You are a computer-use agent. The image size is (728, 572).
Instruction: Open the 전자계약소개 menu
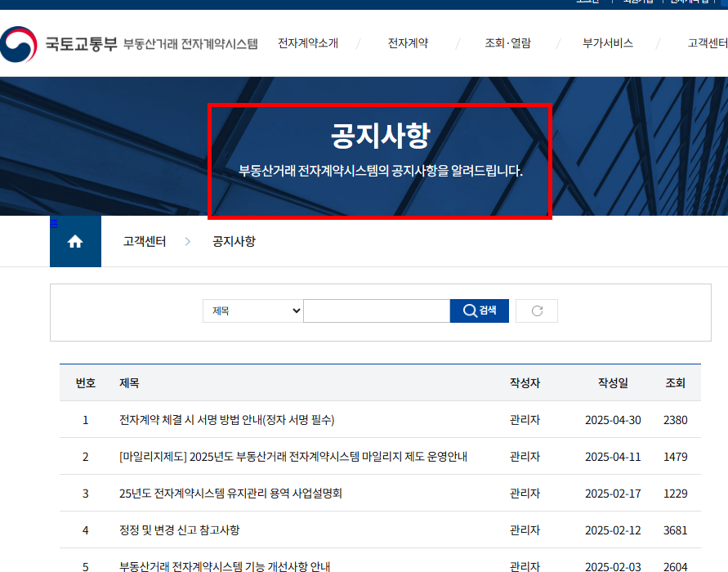(308, 42)
